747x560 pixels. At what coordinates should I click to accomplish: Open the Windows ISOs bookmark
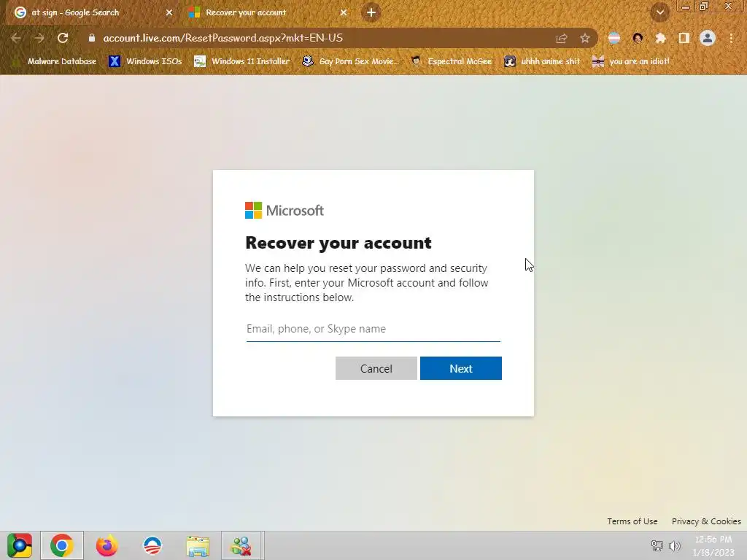[x=146, y=61]
